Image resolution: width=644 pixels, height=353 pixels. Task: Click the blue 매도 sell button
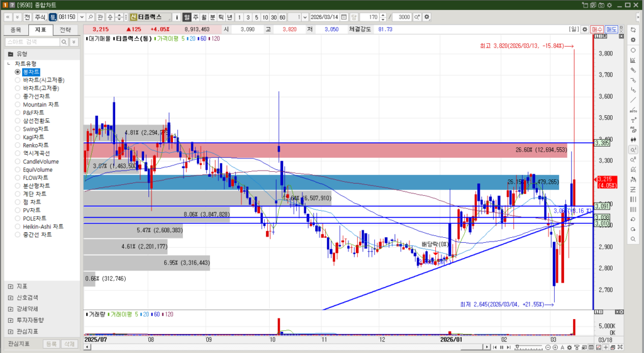[x=611, y=29]
